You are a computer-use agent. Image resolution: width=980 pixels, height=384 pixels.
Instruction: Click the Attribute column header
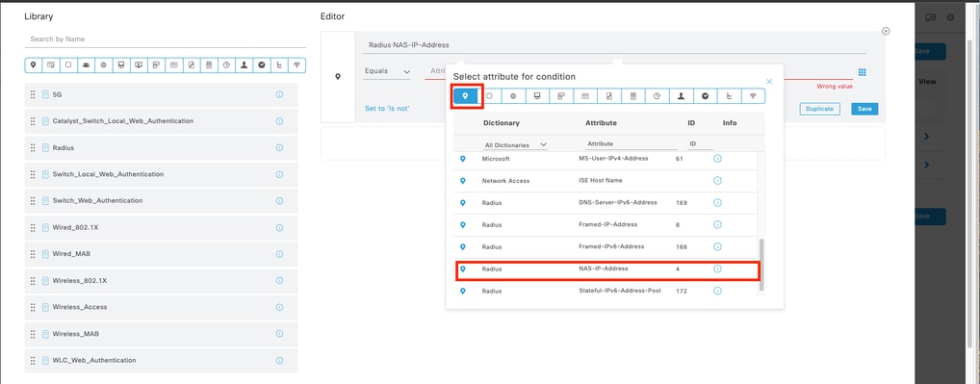click(601, 123)
